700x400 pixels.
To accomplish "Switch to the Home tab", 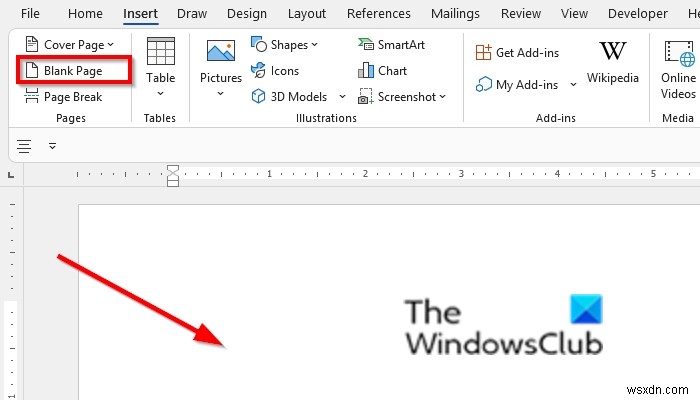I will [x=85, y=14].
